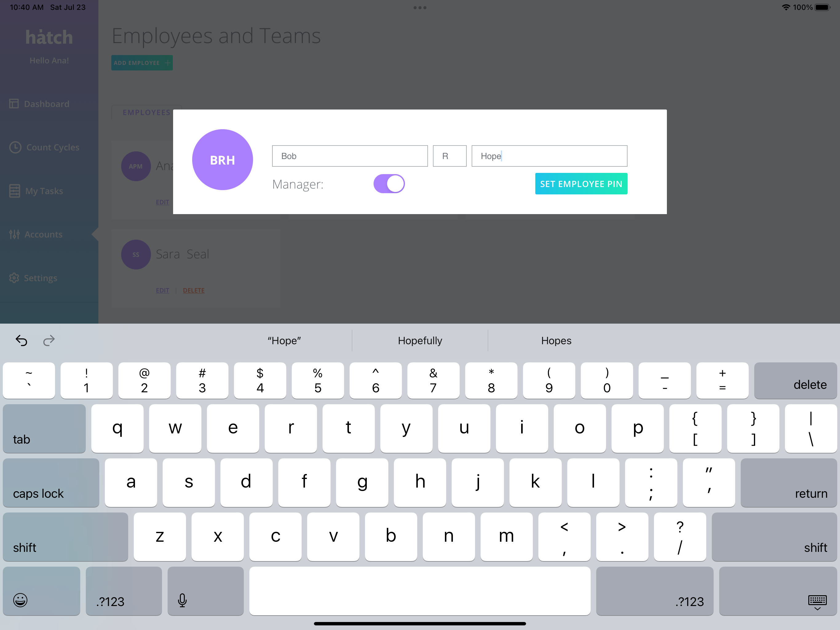This screenshot has height=630, width=840.
Task: Click the Set Employee PIN button
Action: coord(581,184)
